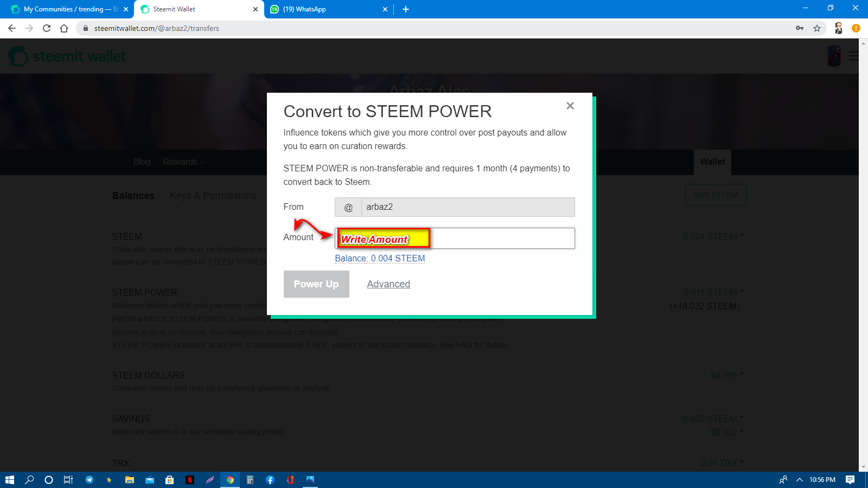Screen dimensions: 868x488
Task: Open the Mail app from taskbar
Action: point(150,480)
